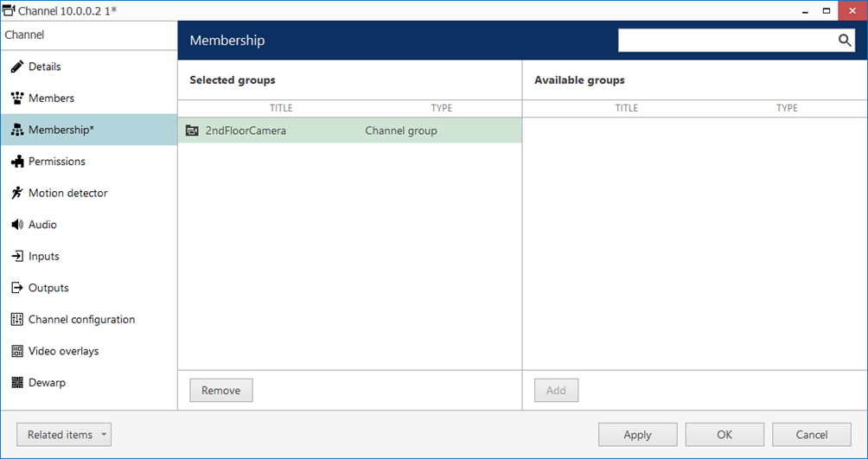This screenshot has height=459, width=868.
Task: Switch to the Video overlays section
Action: tap(63, 351)
